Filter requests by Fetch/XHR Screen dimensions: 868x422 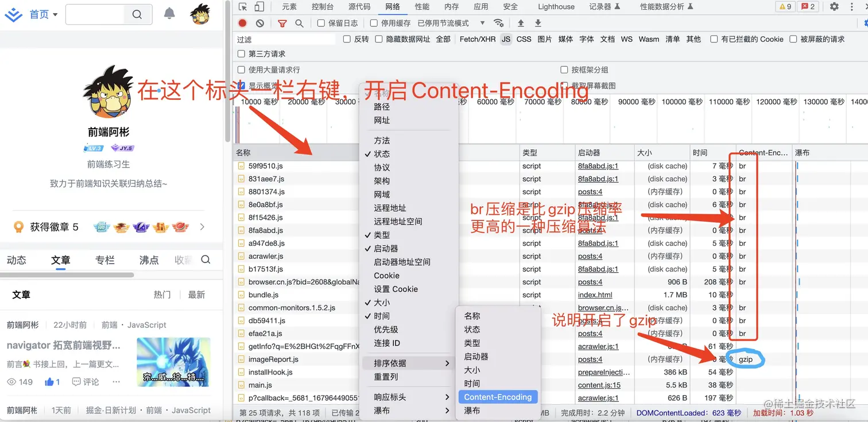(x=477, y=39)
